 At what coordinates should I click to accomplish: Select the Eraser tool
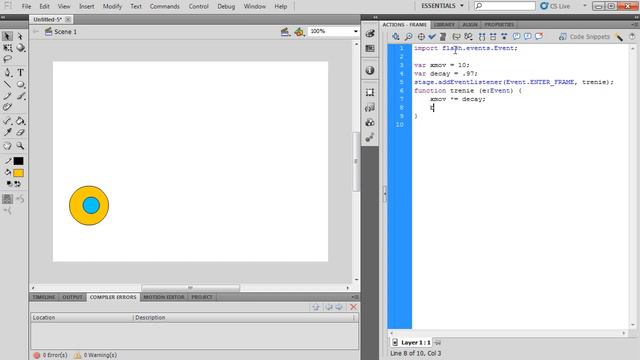click(20, 132)
